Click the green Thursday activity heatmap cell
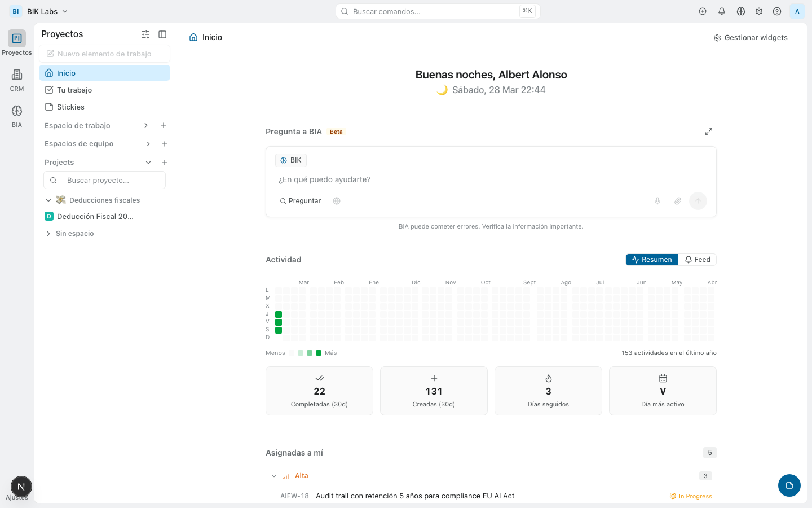 pyautogui.click(x=279, y=314)
